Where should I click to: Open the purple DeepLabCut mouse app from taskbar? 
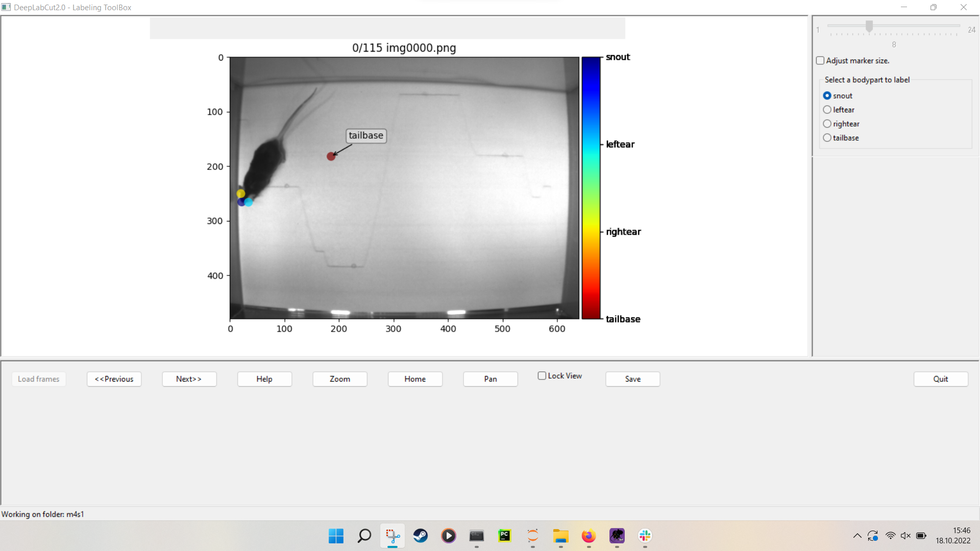click(x=617, y=536)
